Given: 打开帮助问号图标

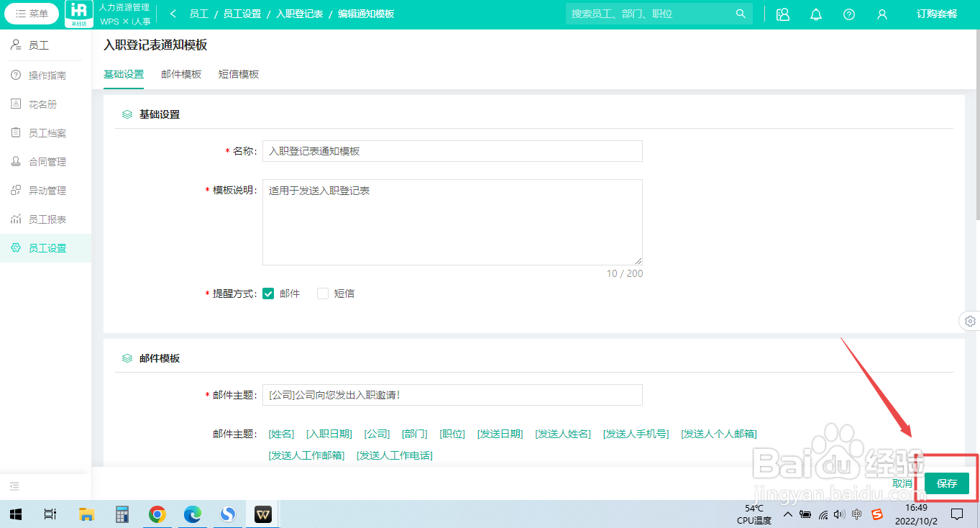Looking at the screenshot, I should pos(849,13).
